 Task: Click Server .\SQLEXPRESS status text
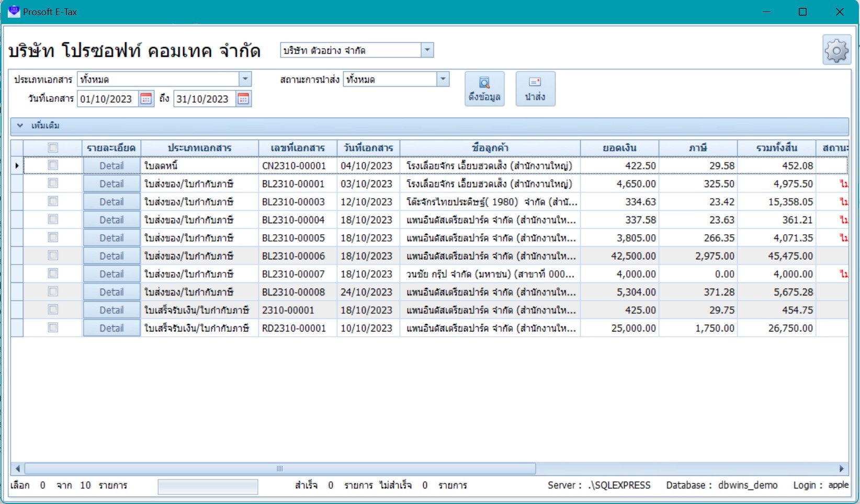599,485
